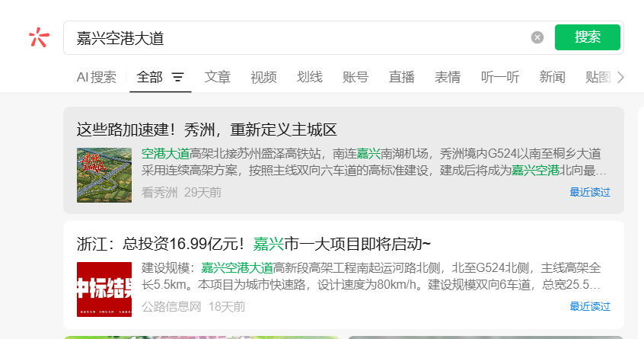
Task: Open the highway interchange thumbnail image
Action: [104, 175]
